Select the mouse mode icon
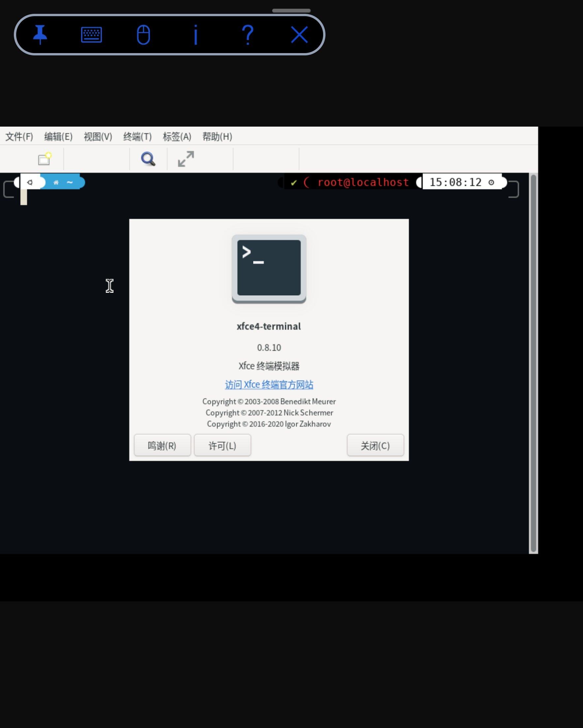This screenshot has height=728, width=583. pos(143,35)
